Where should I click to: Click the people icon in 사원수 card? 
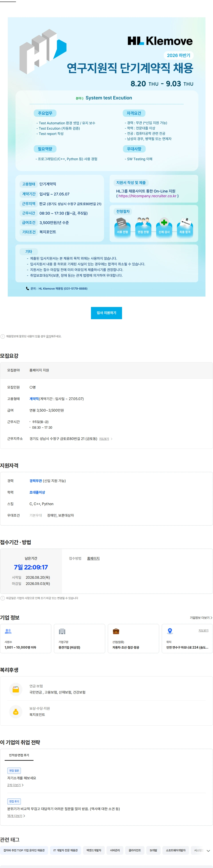[8, 631]
